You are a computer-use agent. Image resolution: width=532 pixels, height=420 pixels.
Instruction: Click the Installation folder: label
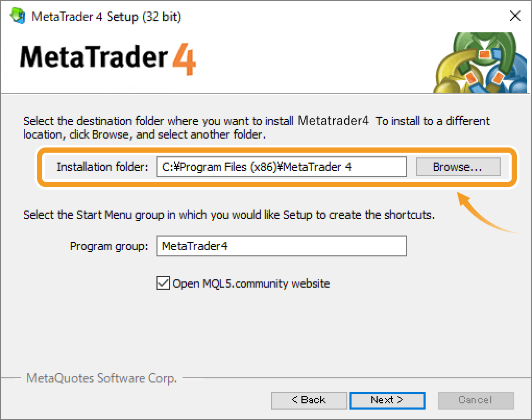(102, 167)
